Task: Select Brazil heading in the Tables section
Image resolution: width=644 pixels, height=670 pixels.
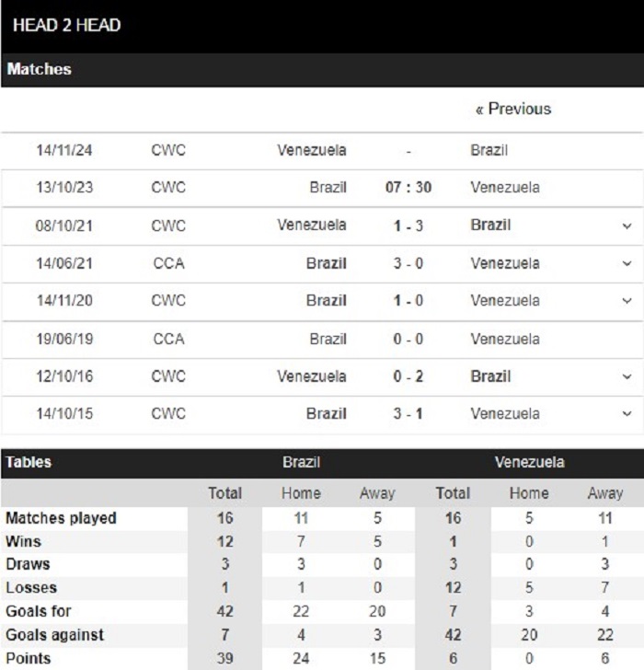Action: click(x=301, y=462)
